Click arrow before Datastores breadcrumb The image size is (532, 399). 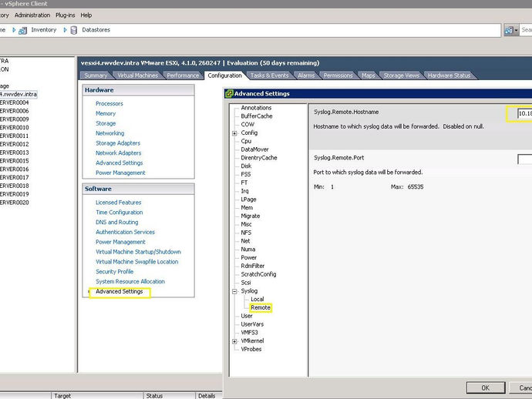pyautogui.click(x=65, y=30)
